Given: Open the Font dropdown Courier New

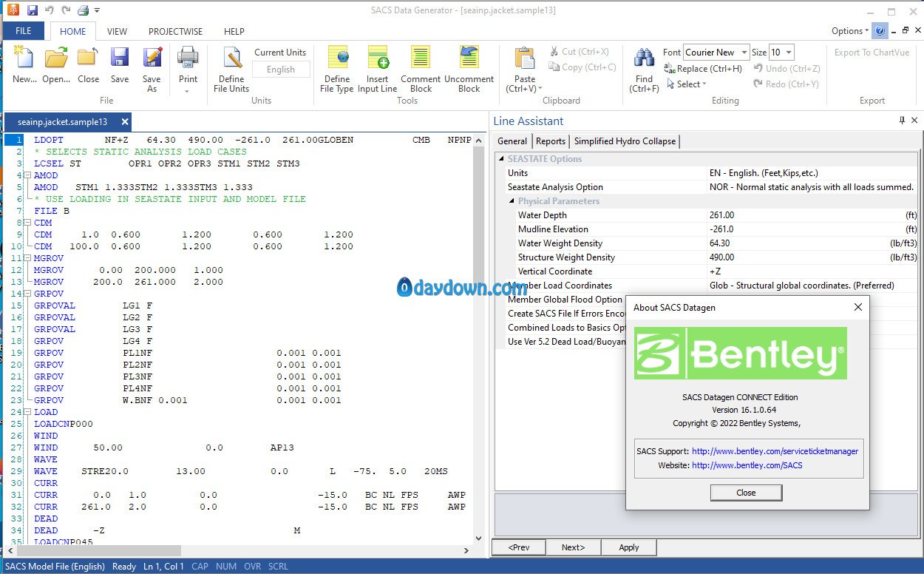Looking at the screenshot, I should 744,53.
